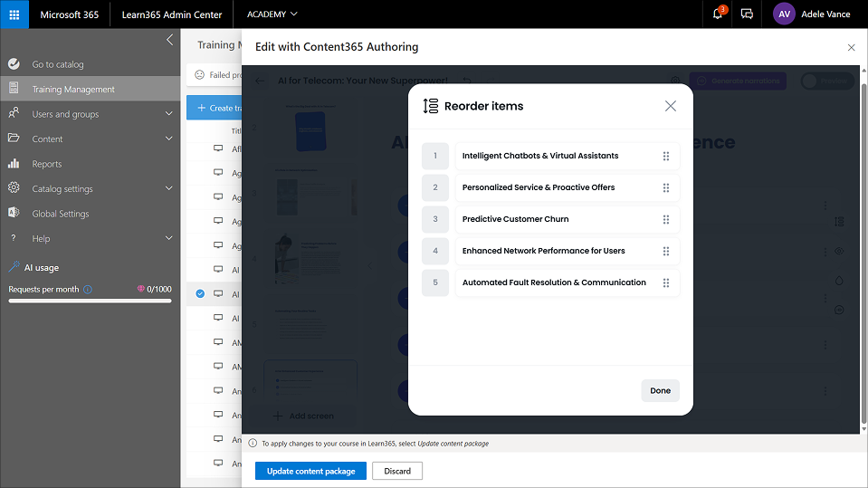Open the ACADEMY dropdown
The height and width of the screenshot is (488, 868).
click(272, 14)
